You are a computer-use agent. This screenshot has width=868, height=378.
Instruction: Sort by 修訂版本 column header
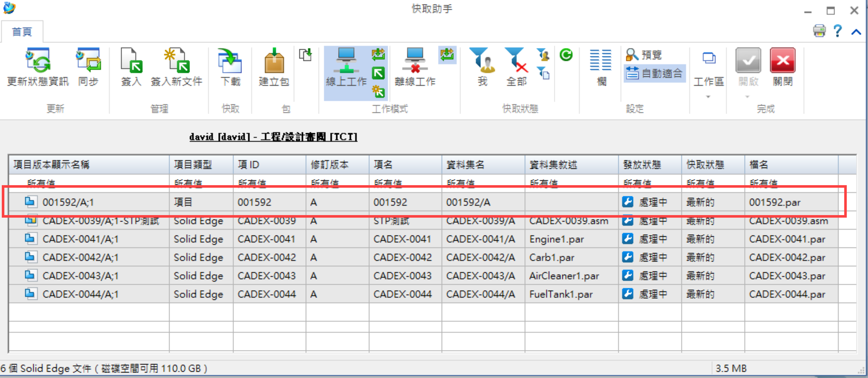(338, 165)
